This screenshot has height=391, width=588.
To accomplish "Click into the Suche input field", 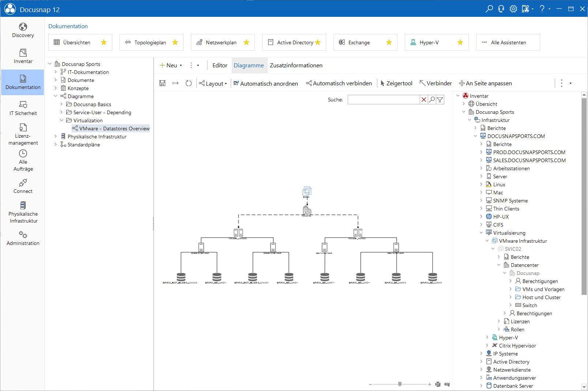I will pyautogui.click(x=384, y=100).
